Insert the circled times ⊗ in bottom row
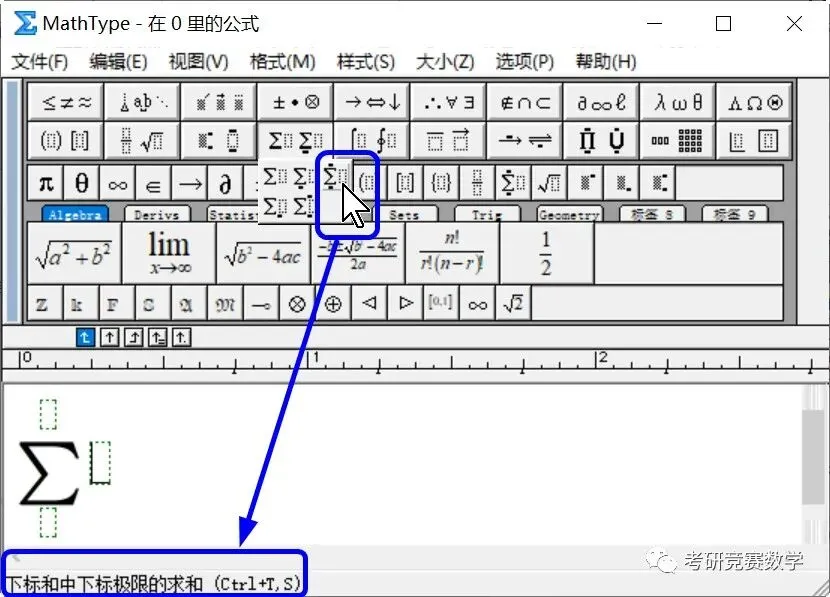Viewport: 830px width, 597px height. pos(297,303)
